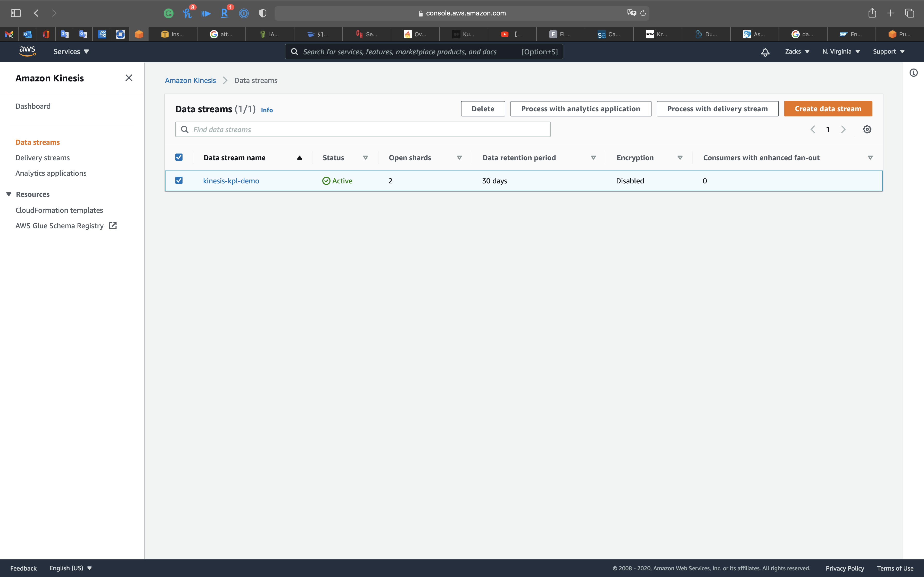
Task: Close the Amazon Kinesis sidebar
Action: click(x=129, y=78)
